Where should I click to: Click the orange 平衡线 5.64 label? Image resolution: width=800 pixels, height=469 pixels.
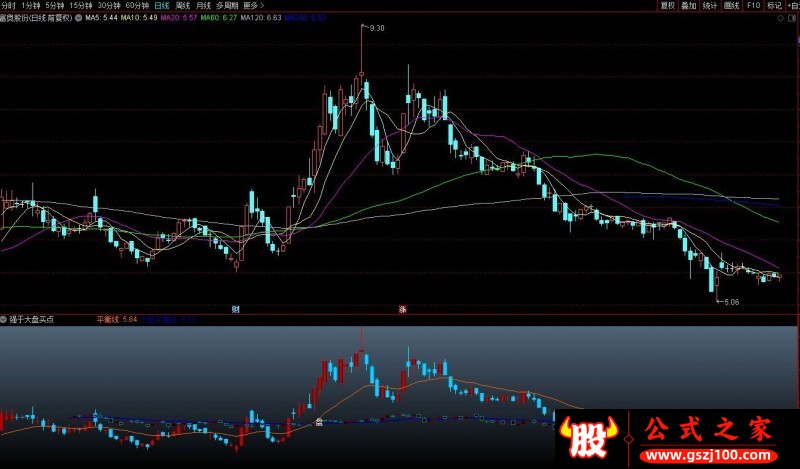click(117, 319)
